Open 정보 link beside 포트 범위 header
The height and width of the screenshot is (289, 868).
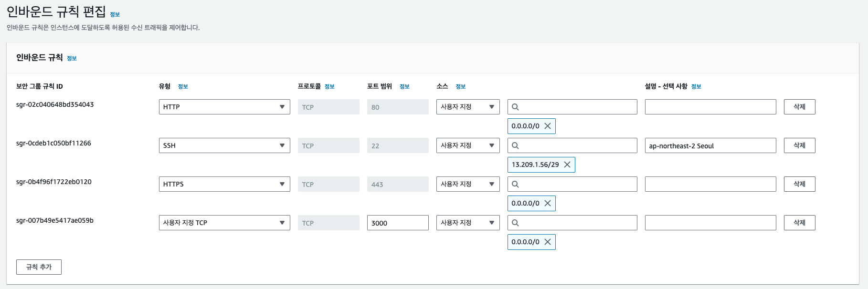(x=404, y=87)
